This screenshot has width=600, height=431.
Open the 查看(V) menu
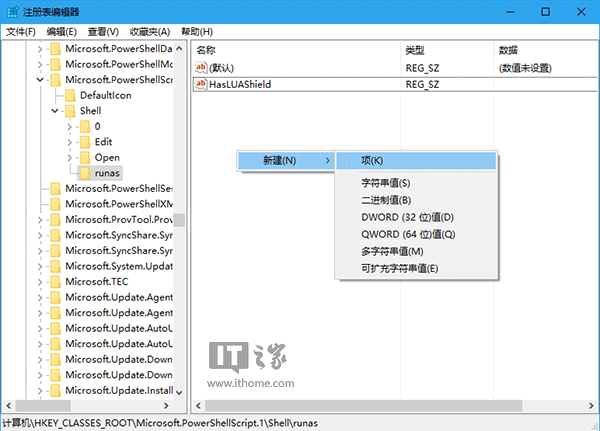[x=103, y=32]
